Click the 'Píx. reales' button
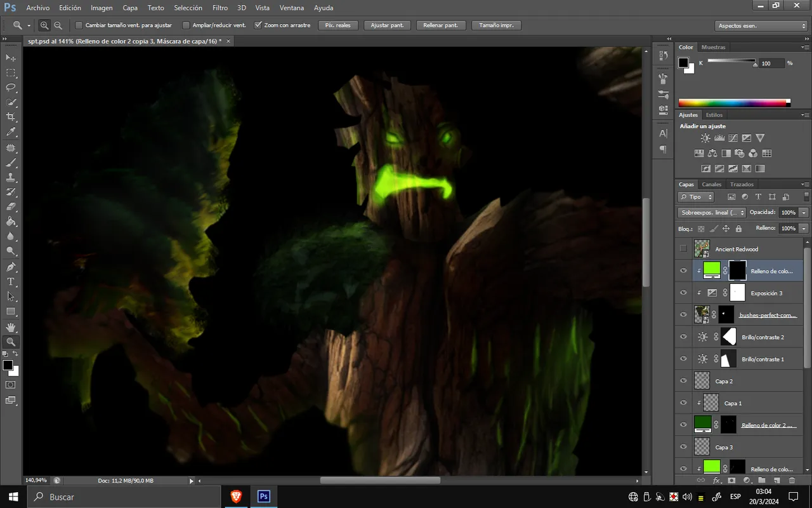 coord(338,25)
